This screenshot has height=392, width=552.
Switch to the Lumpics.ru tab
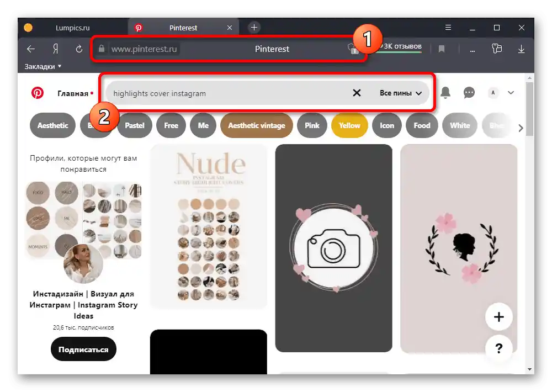coord(72,28)
